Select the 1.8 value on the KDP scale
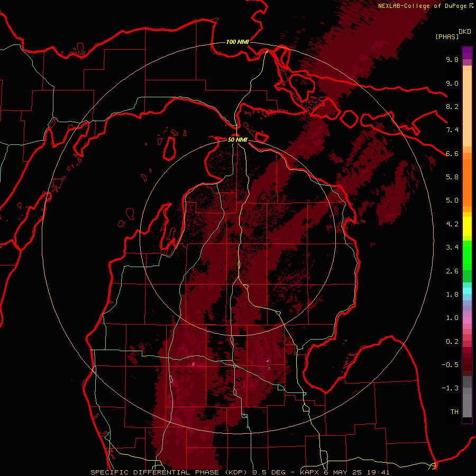The width and height of the screenshot is (476, 476). pyautogui.click(x=452, y=295)
